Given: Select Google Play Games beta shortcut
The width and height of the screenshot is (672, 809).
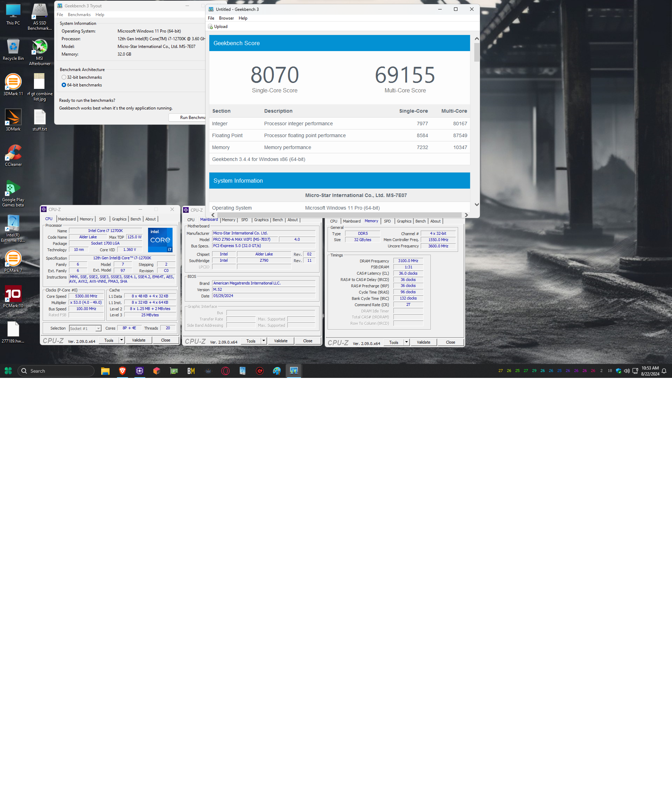Looking at the screenshot, I should click(13, 194).
